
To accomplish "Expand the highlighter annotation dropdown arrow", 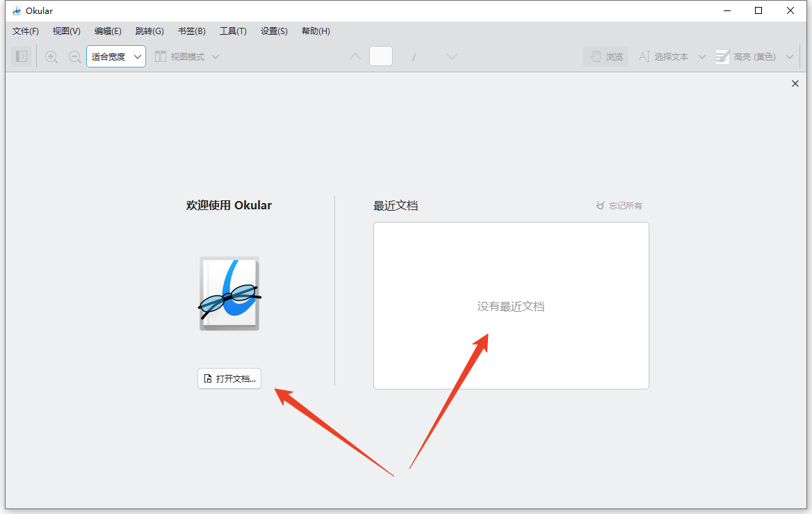I will coord(789,57).
